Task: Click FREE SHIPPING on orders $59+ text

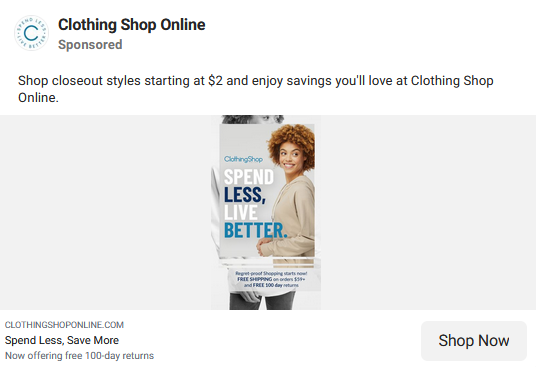Action: tap(271, 279)
